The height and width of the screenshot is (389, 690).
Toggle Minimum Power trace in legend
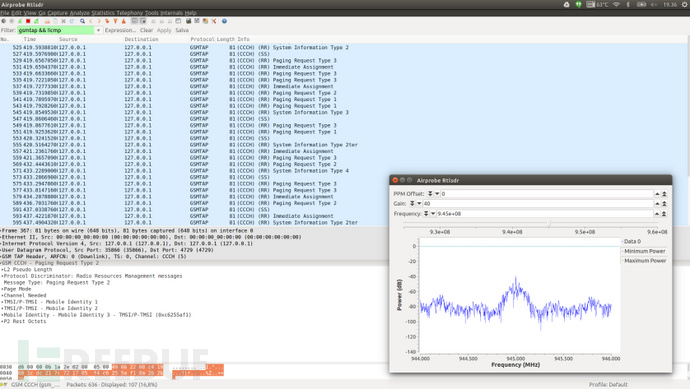pyautogui.click(x=644, y=251)
